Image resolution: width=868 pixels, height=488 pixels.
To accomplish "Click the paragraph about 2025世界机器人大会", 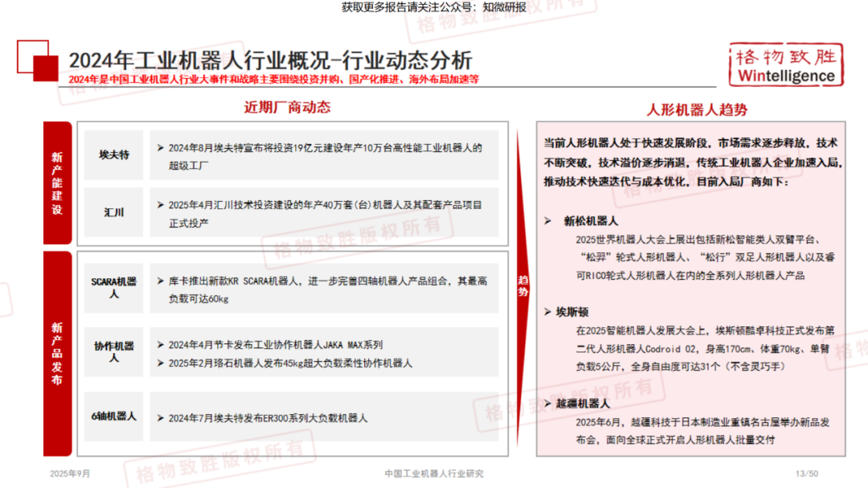I will coord(706,257).
